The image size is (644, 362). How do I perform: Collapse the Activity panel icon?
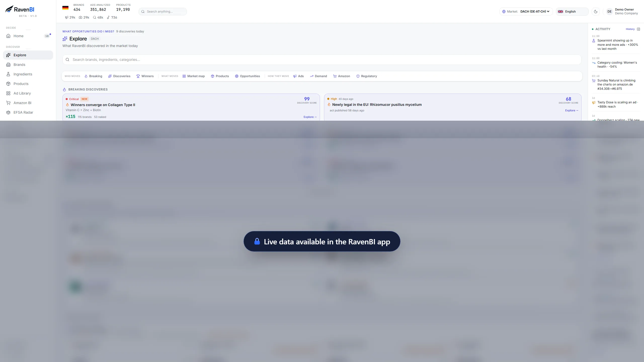coord(638,29)
